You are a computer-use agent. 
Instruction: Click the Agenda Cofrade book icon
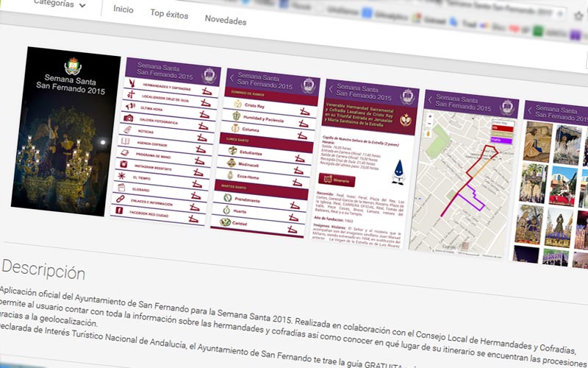[126, 141]
